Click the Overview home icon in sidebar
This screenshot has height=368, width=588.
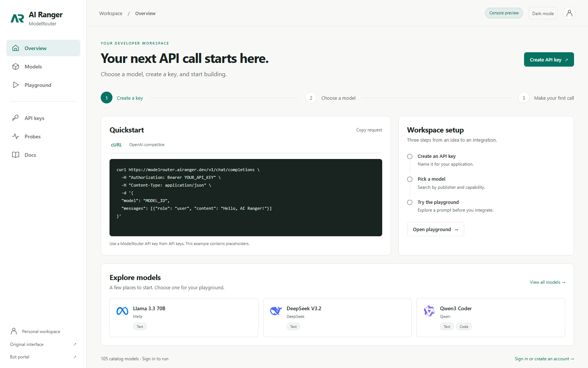(15, 48)
